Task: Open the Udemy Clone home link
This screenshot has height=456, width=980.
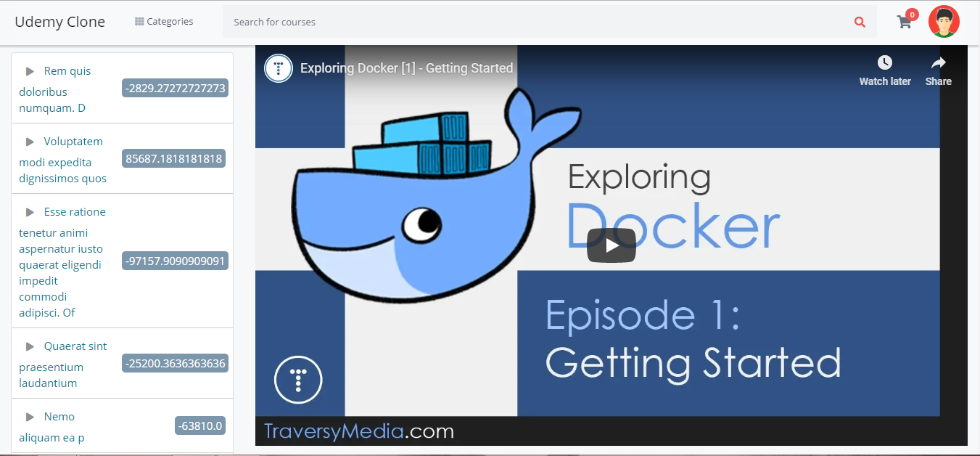Action: click(x=59, y=22)
